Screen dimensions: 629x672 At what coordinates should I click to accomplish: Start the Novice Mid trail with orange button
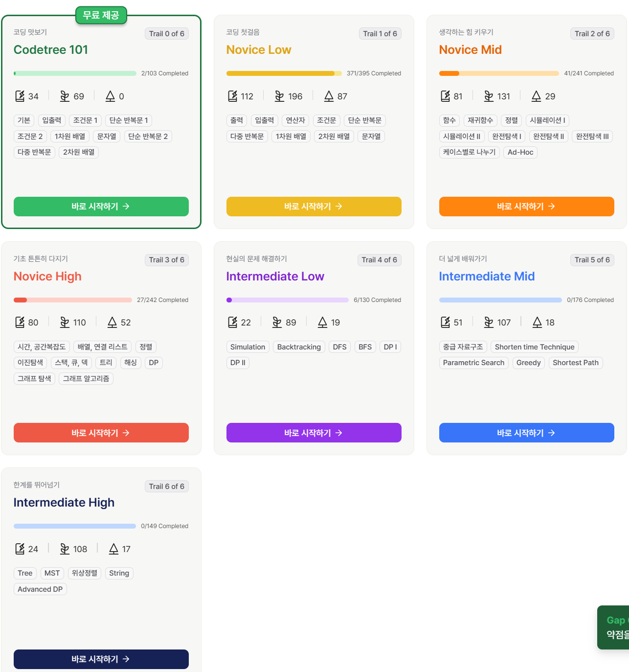point(527,207)
